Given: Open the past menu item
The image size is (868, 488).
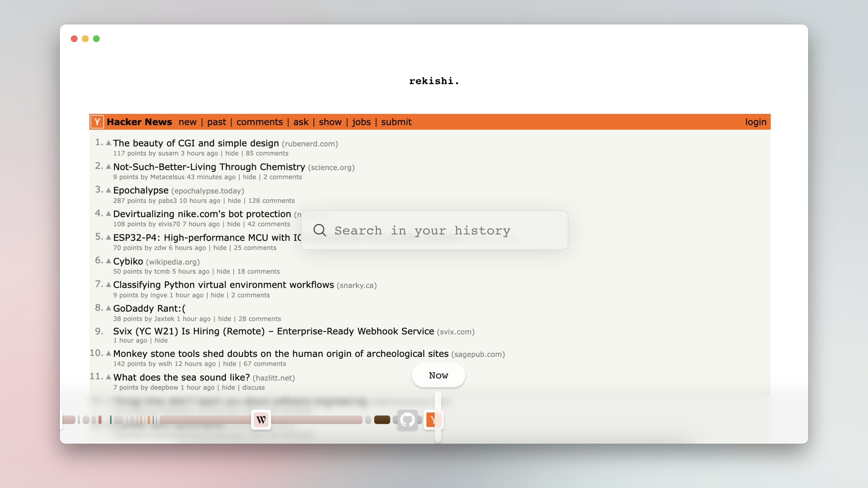Looking at the screenshot, I should (x=216, y=122).
